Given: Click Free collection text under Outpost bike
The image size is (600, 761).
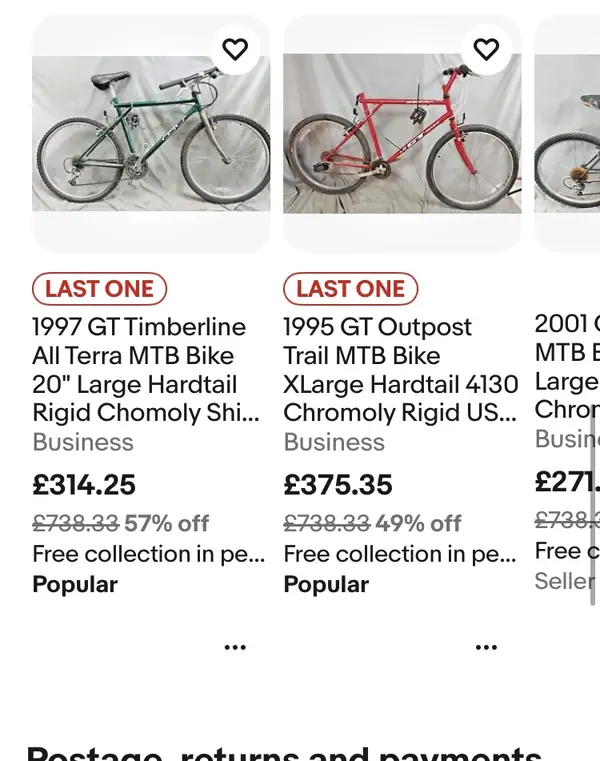Looking at the screenshot, I should [x=400, y=554].
